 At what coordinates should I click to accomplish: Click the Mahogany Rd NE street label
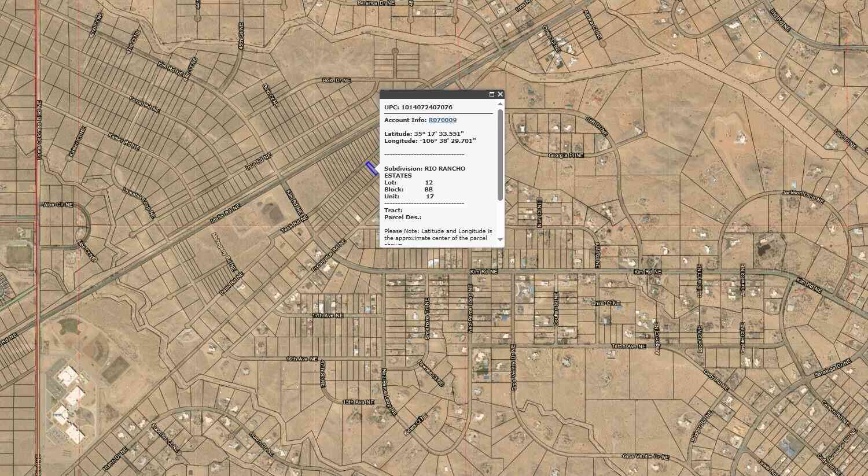(223, 252)
